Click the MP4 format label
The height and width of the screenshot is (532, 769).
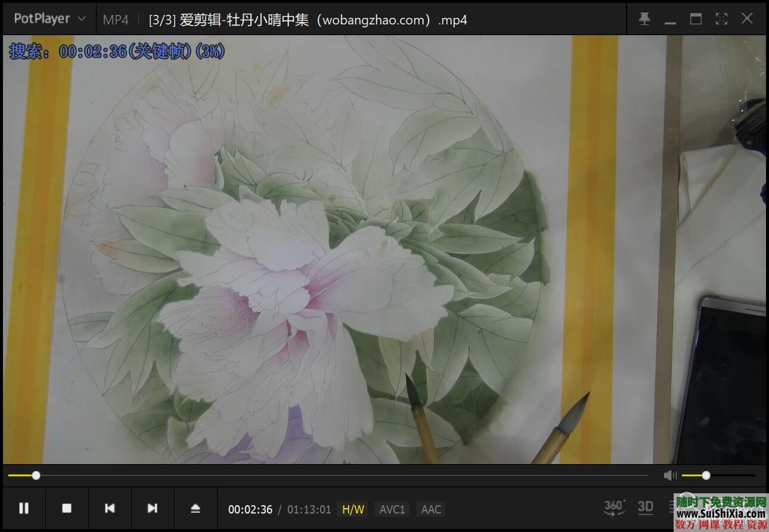[x=116, y=20]
